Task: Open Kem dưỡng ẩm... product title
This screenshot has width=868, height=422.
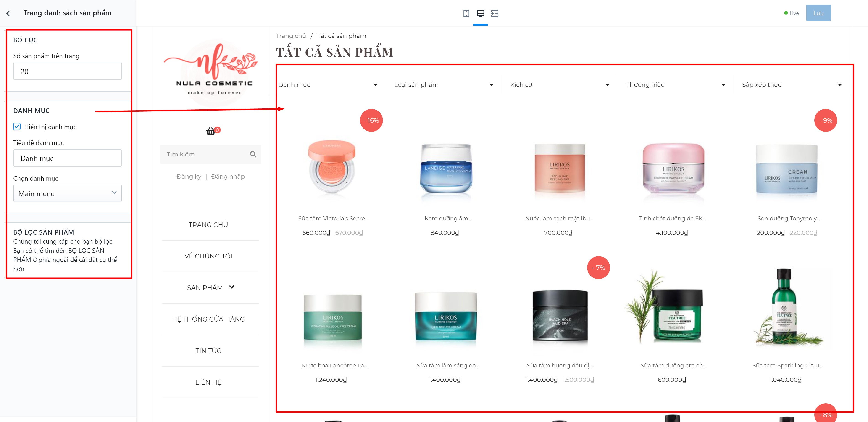Action: click(448, 218)
